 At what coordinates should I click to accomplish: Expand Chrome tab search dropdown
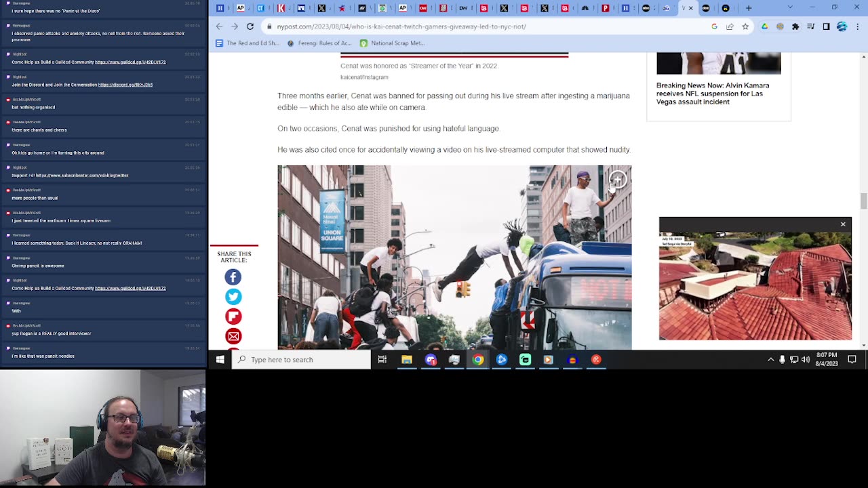(x=790, y=7)
